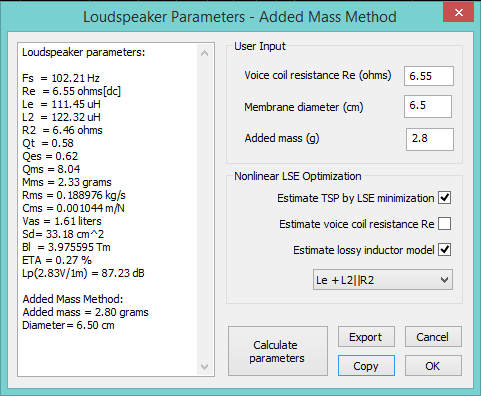Copy the parameters to clipboard
Screen dimensions: 481x396
(366, 366)
